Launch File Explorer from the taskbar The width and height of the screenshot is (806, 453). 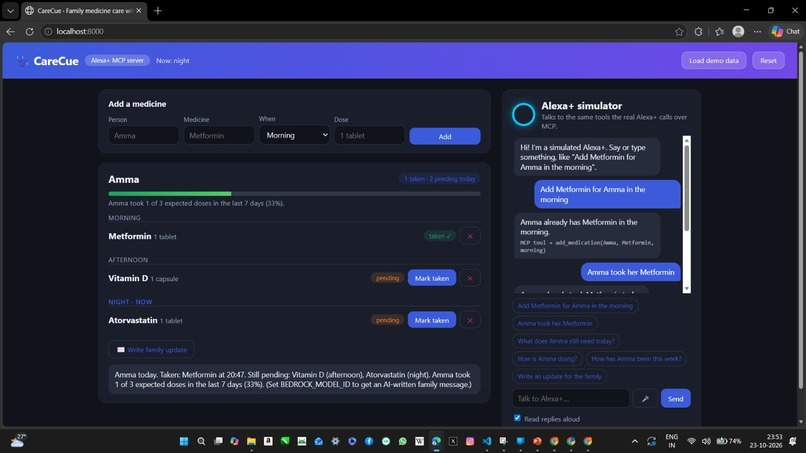[x=251, y=441]
